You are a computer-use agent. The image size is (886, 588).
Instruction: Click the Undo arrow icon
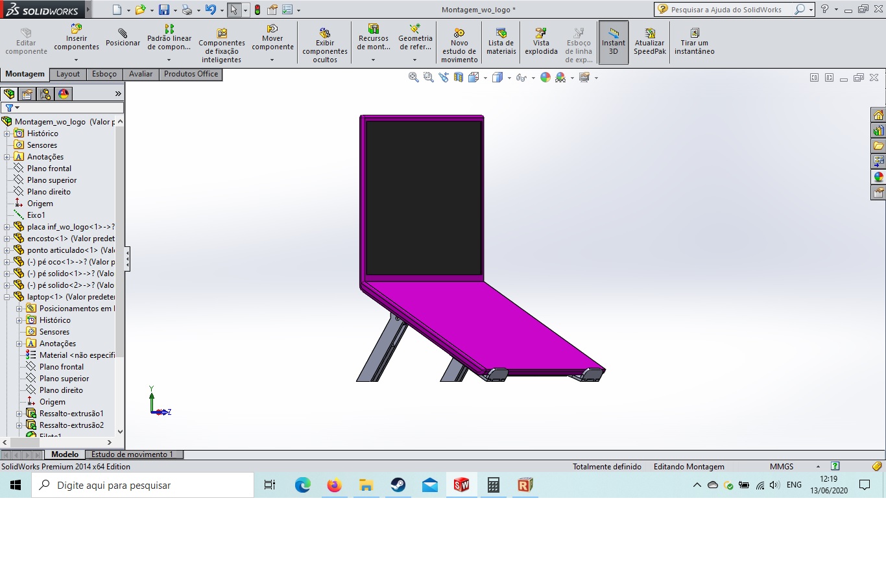210,10
